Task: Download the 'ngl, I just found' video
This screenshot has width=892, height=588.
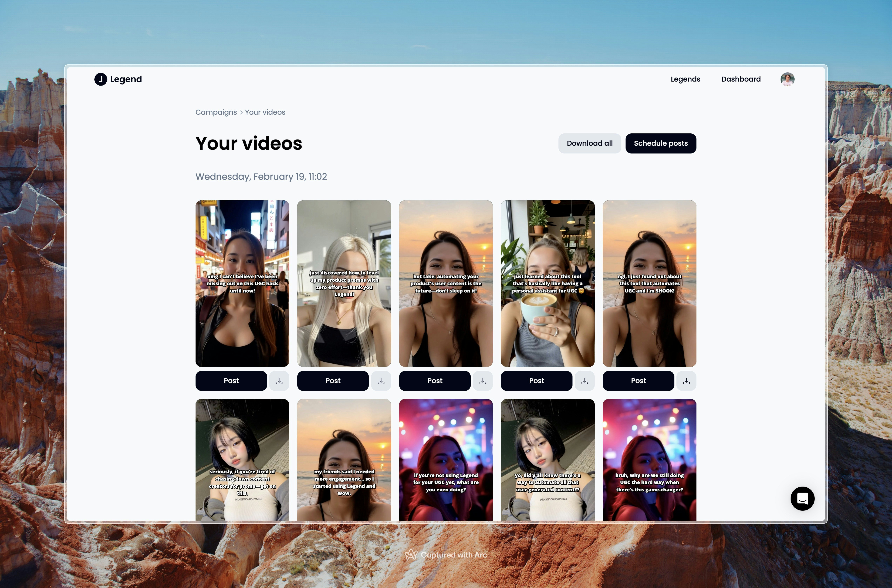Action: [686, 381]
